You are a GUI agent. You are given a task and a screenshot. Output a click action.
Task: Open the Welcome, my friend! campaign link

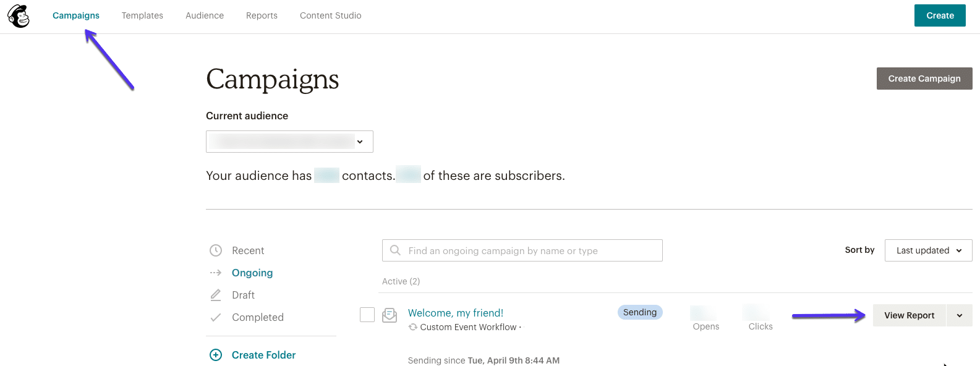coord(456,313)
